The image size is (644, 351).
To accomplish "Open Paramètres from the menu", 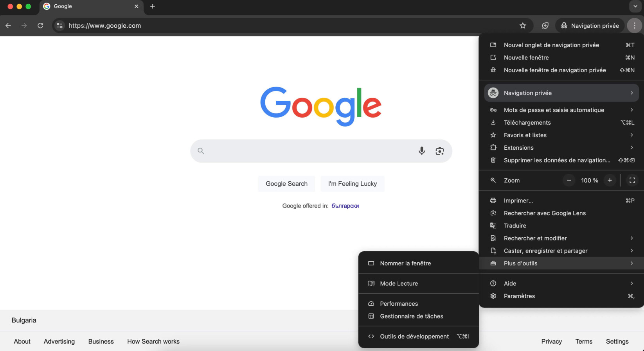I will coord(561,296).
